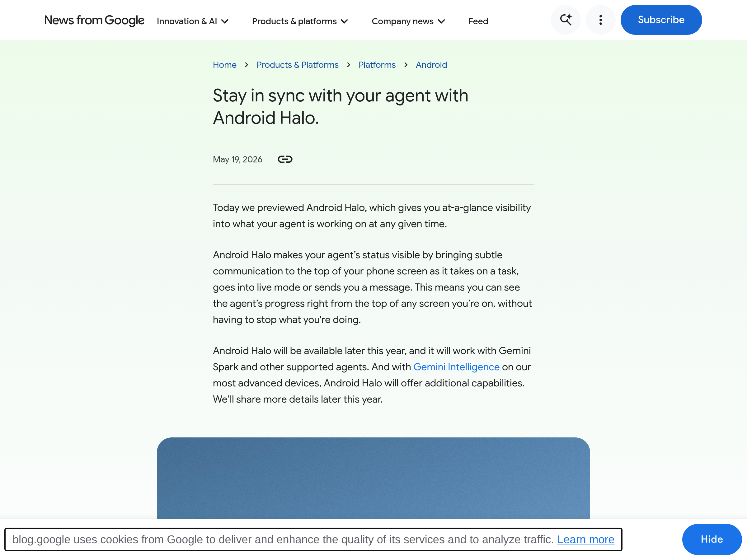Click the blue article hero image

coord(374,478)
